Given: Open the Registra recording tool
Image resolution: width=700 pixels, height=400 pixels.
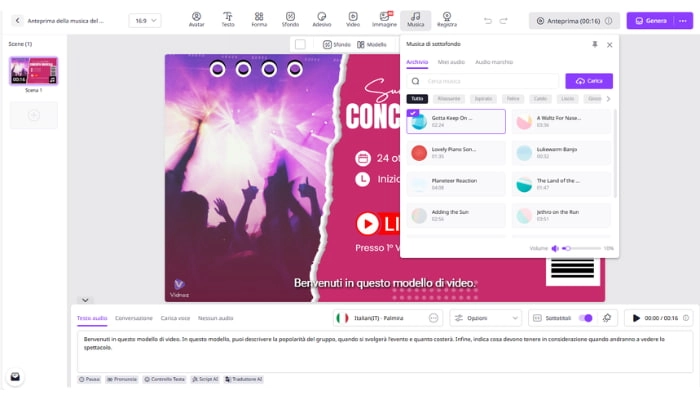Looking at the screenshot, I should click(447, 19).
